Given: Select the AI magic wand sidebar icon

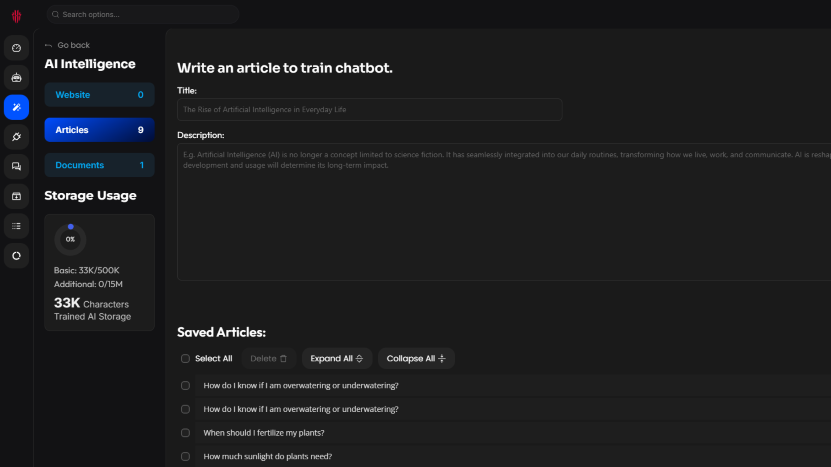Looking at the screenshot, I should (16, 107).
